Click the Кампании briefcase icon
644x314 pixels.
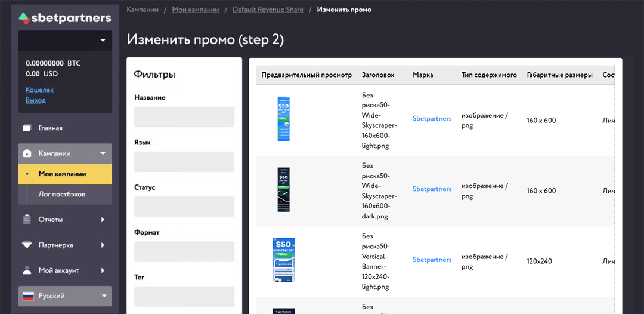tap(27, 153)
